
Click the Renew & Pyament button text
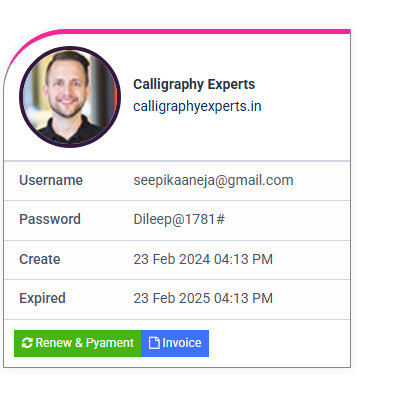coord(85,343)
